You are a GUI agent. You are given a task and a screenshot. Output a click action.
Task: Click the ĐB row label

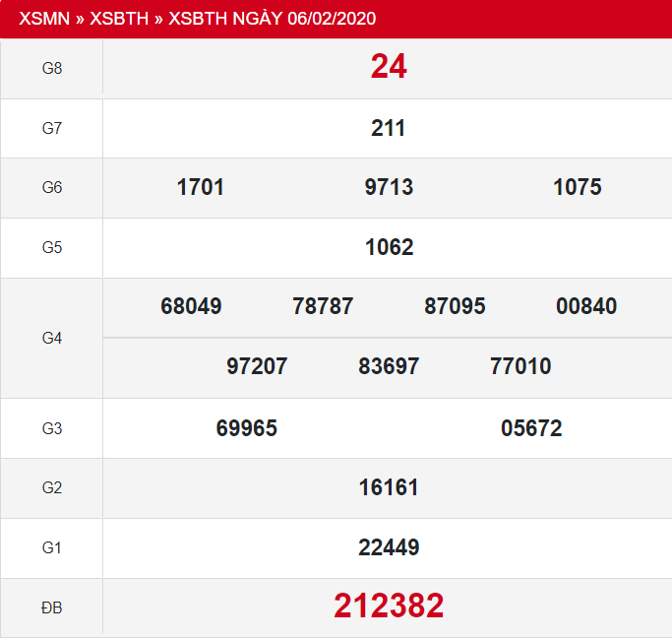[52, 608]
